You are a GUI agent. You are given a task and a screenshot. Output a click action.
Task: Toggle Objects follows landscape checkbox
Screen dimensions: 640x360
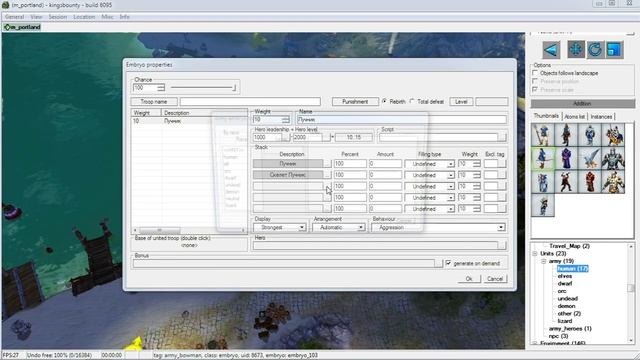(x=535, y=73)
